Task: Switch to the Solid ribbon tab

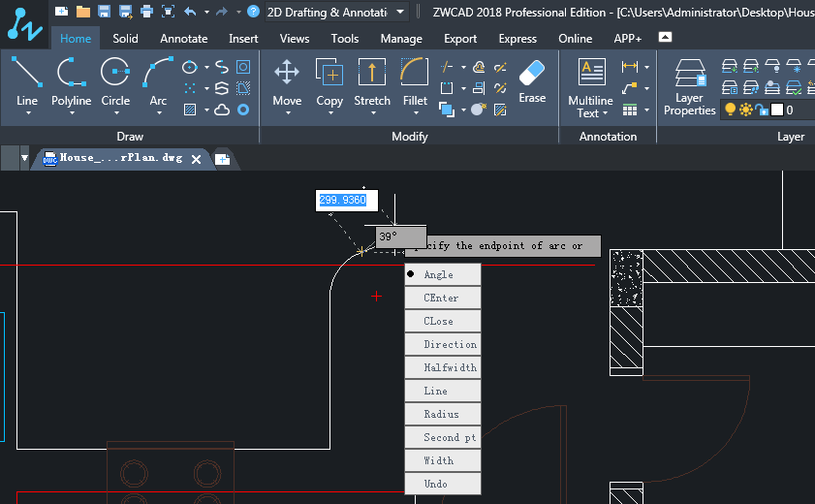Action: point(125,39)
